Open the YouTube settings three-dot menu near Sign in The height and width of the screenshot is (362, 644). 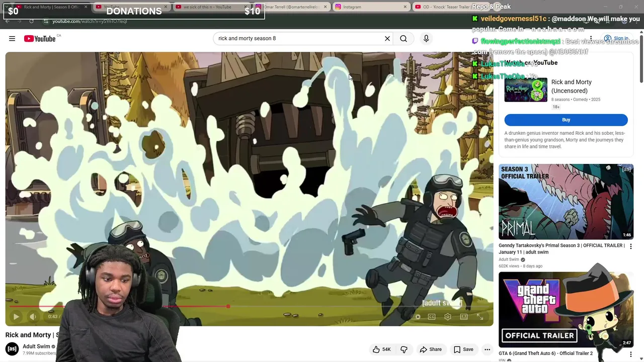click(591, 39)
